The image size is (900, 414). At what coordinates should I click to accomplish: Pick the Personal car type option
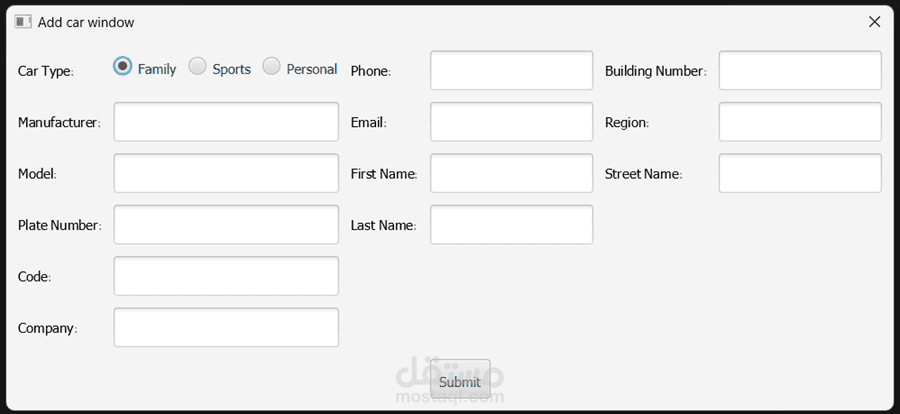point(272,66)
